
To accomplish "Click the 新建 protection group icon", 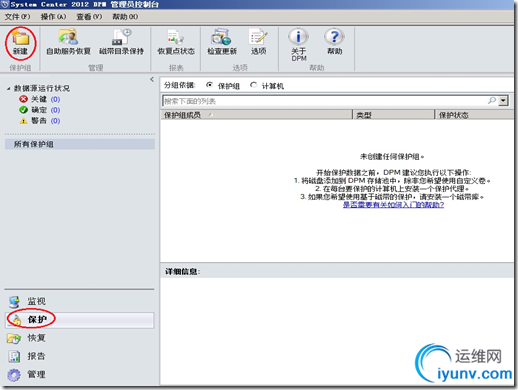I will 21,39.
